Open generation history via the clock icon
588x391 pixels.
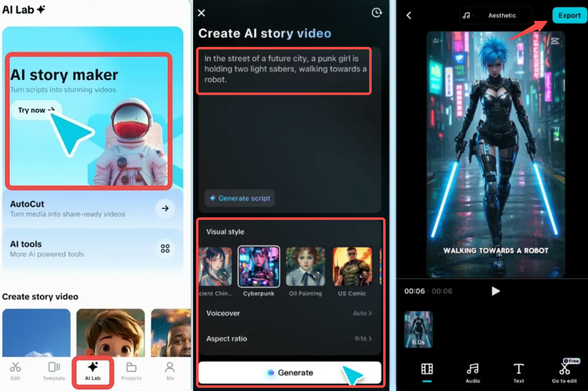pyautogui.click(x=377, y=13)
